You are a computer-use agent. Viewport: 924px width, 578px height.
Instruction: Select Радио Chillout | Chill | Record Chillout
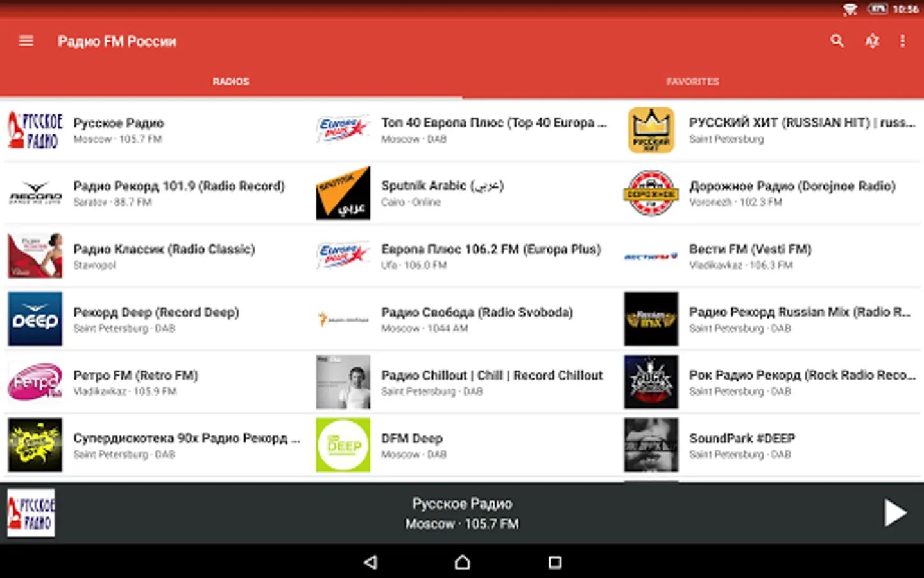pyautogui.click(x=492, y=374)
